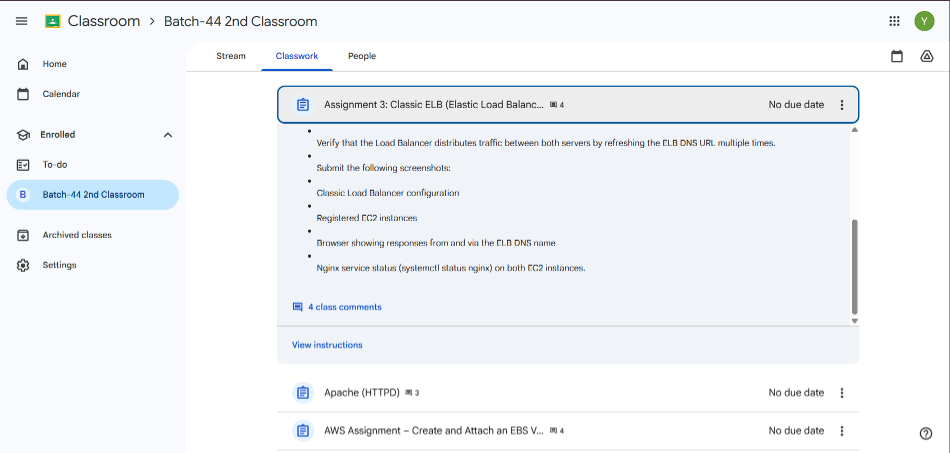Open more options for AWS Assignment
The height and width of the screenshot is (453, 950).
pyautogui.click(x=842, y=431)
